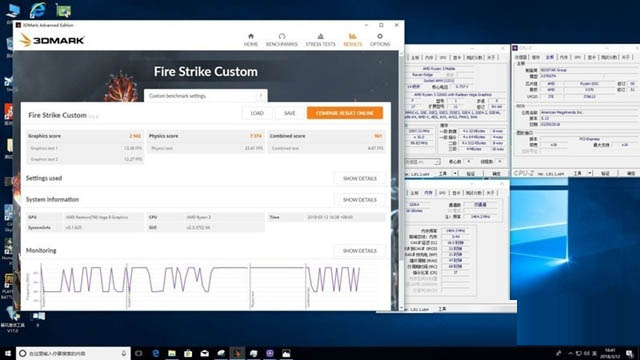Open 显卡 tab in the CPU-Z mainboard window

point(591,58)
